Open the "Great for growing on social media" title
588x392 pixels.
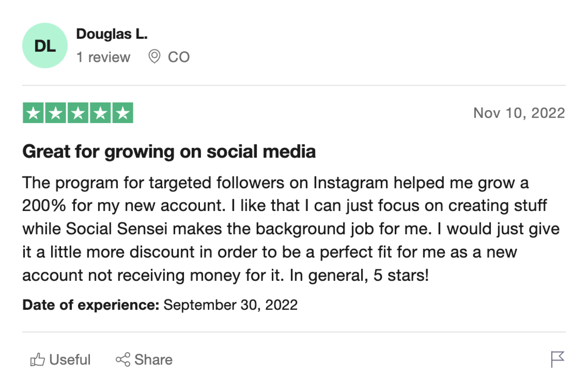(169, 152)
